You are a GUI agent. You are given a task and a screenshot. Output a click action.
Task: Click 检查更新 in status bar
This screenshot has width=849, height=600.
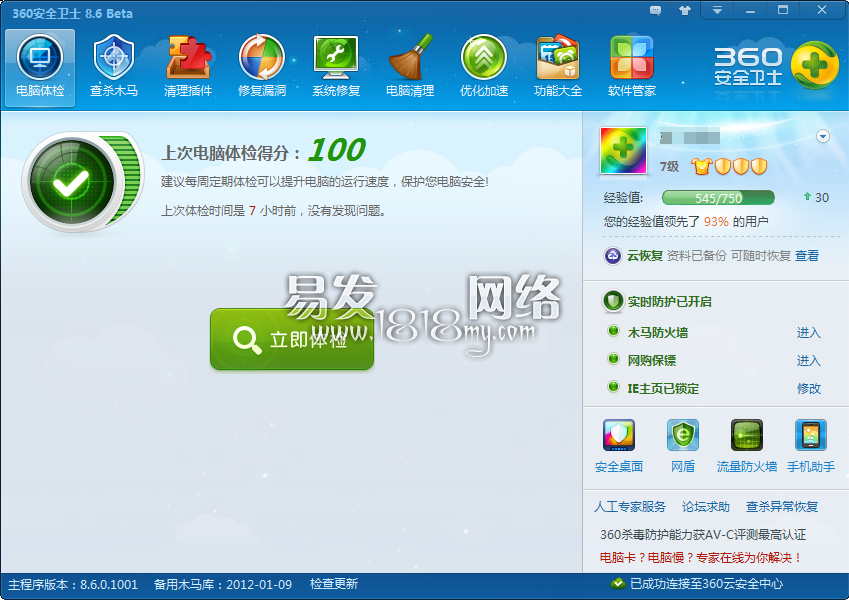point(334,584)
